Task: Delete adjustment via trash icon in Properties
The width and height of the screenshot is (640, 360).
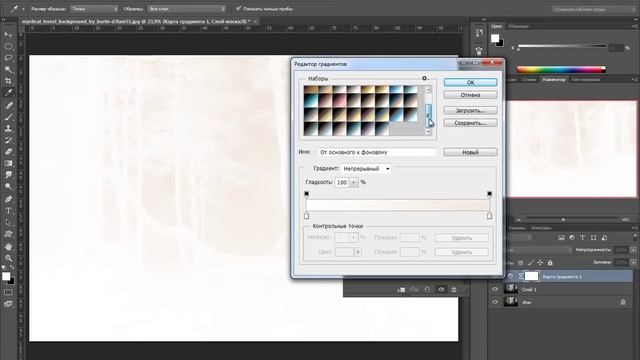Action: [454, 290]
